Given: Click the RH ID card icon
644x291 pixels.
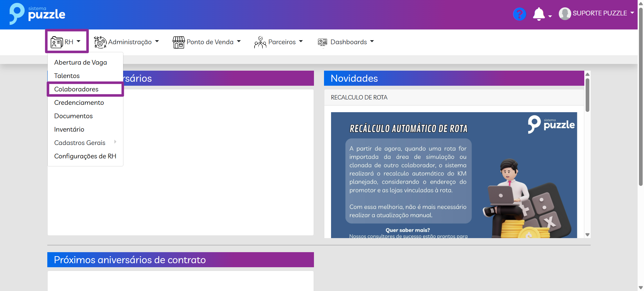Looking at the screenshot, I should pyautogui.click(x=57, y=42).
